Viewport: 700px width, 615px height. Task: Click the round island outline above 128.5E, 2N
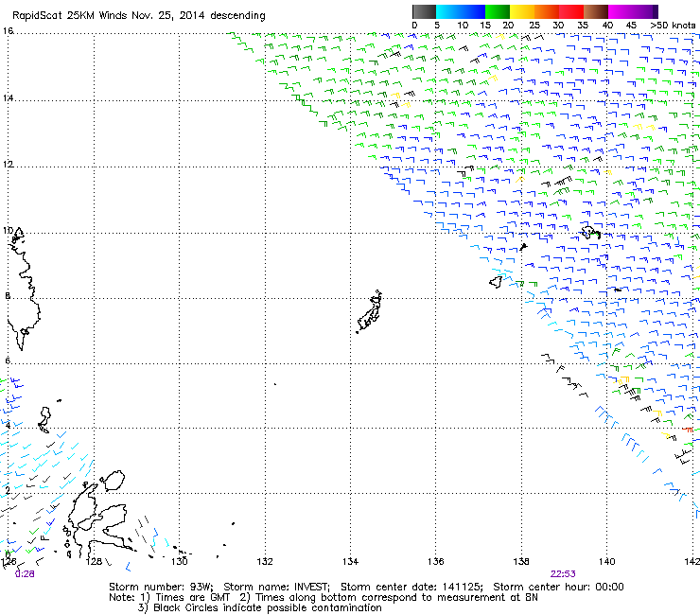113,481
